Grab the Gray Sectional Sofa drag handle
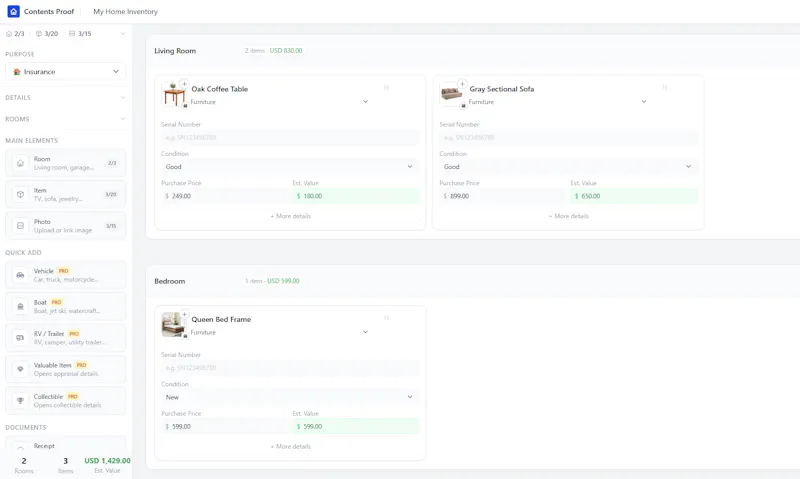This screenshot has height=479, width=800. click(x=665, y=88)
